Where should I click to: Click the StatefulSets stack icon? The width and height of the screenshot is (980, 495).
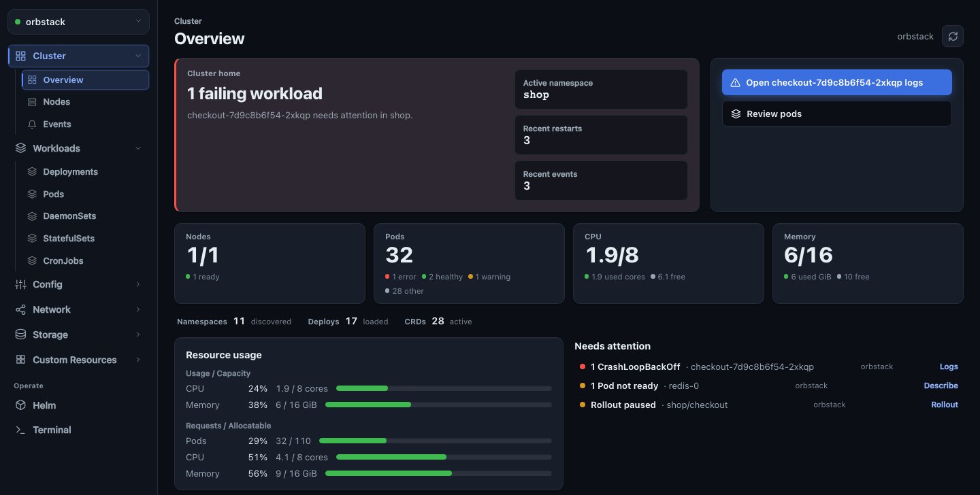[32, 239]
